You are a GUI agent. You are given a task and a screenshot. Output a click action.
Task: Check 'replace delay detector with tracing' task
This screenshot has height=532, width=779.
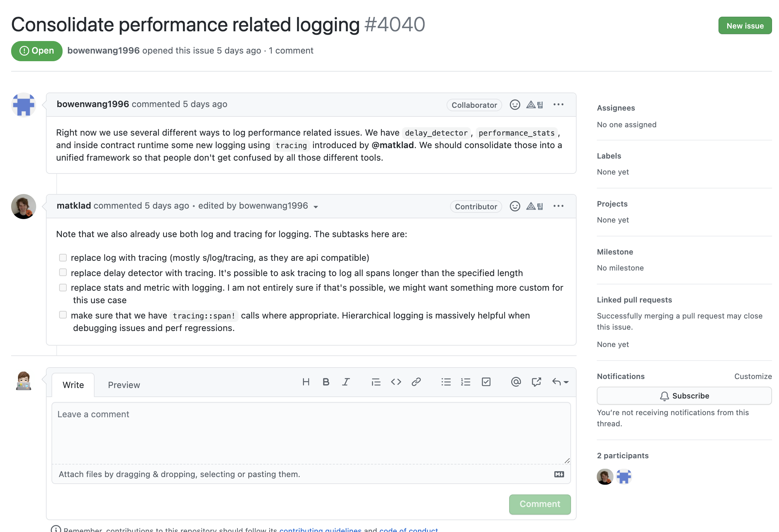click(63, 272)
